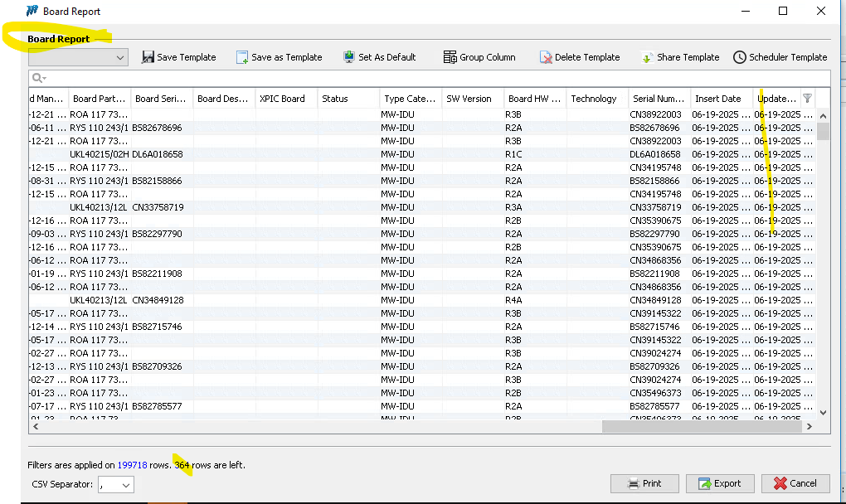Click the 199718 rows link
The height and width of the screenshot is (504, 846).
click(133, 465)
